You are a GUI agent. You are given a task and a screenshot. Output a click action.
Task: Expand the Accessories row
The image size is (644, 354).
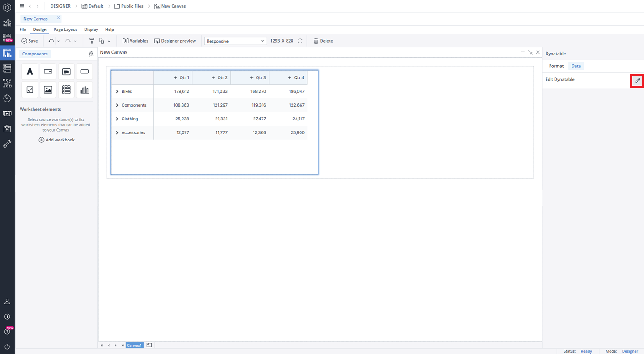[117, 133]
